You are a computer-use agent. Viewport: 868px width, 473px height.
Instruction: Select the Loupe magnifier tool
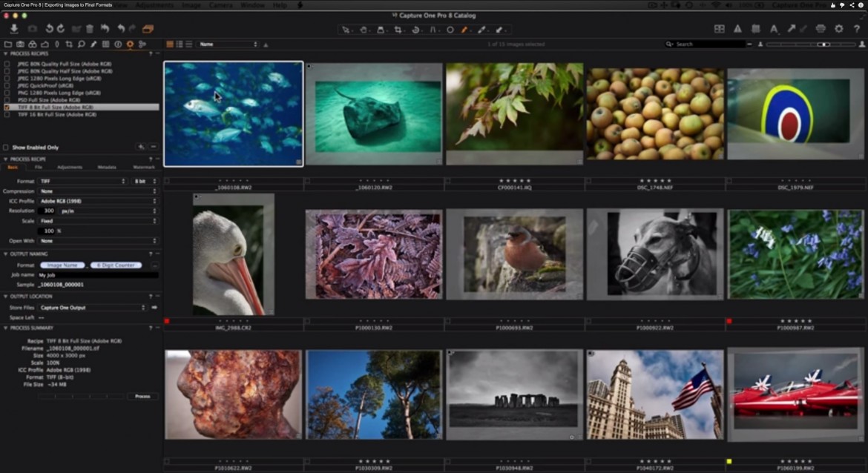pos(82,44)
